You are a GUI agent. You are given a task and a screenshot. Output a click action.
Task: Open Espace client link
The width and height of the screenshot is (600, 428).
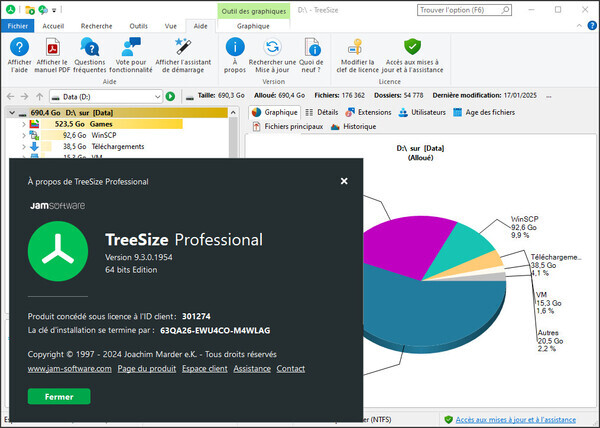[205, 369]
